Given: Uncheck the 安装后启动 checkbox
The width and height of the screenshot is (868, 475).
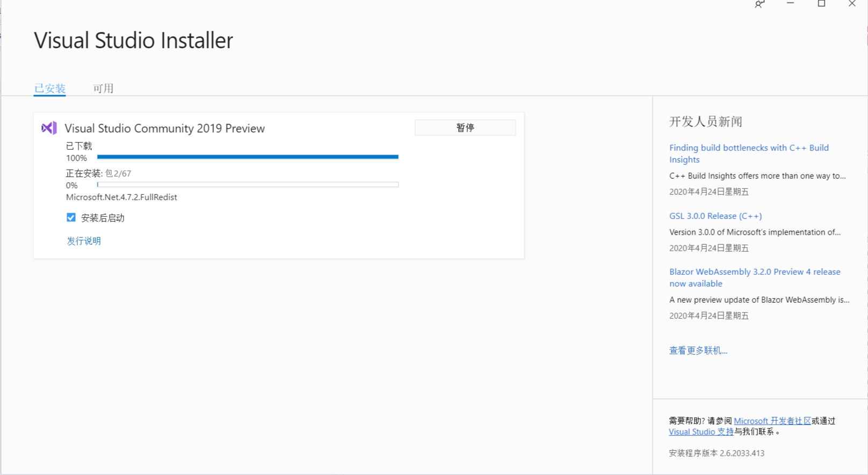Looking at the screenshot, I should [x=71, y=217].
